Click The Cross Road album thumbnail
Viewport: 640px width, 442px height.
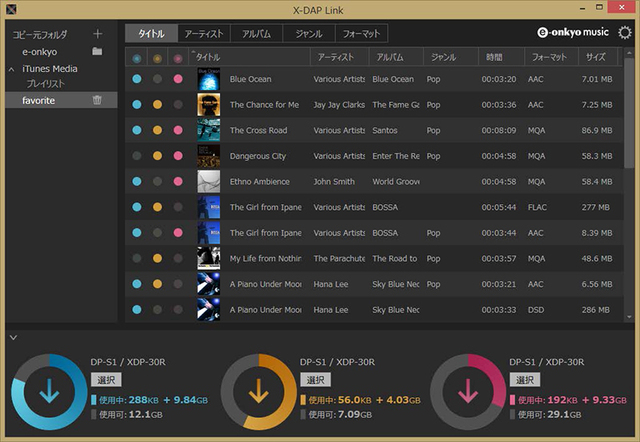(208, 130)
